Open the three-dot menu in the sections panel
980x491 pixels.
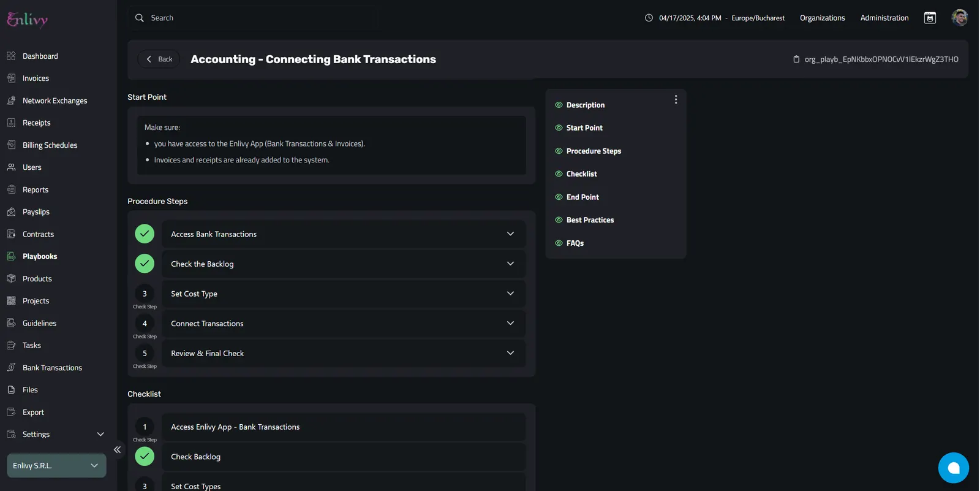pos(676,99)
